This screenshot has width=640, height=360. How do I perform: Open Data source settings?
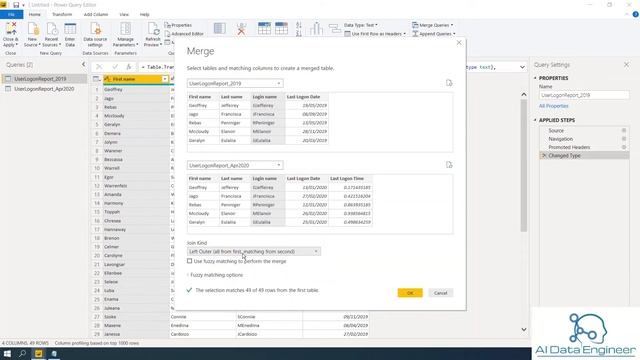pos(95,34)
